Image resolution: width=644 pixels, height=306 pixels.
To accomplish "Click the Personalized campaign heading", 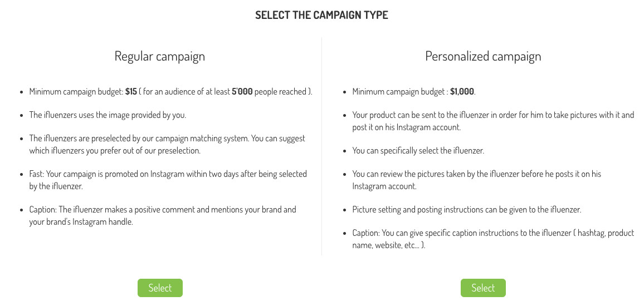I will click(483, 56).
